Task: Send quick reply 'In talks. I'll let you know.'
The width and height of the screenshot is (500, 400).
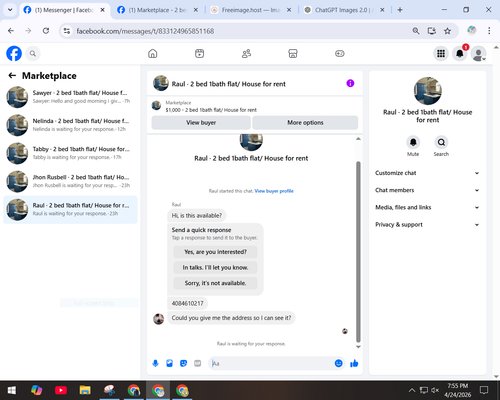Action: [215, 268]
